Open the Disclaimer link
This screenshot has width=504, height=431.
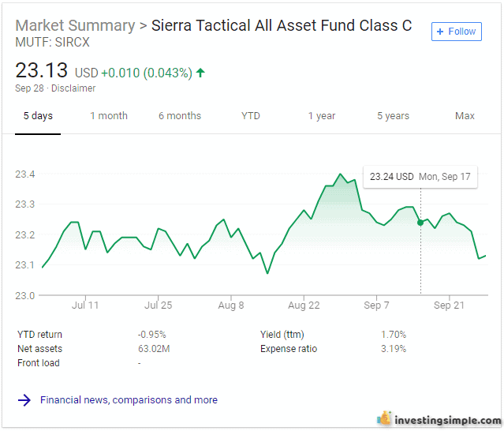click(73, 88)
